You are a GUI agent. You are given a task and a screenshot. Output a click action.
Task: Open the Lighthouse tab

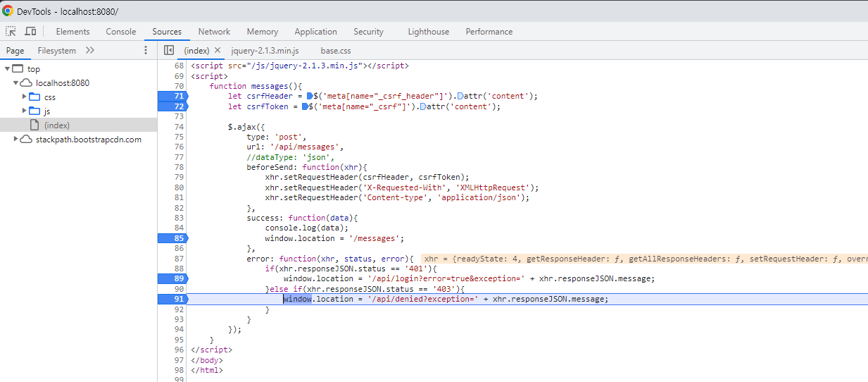428,32
